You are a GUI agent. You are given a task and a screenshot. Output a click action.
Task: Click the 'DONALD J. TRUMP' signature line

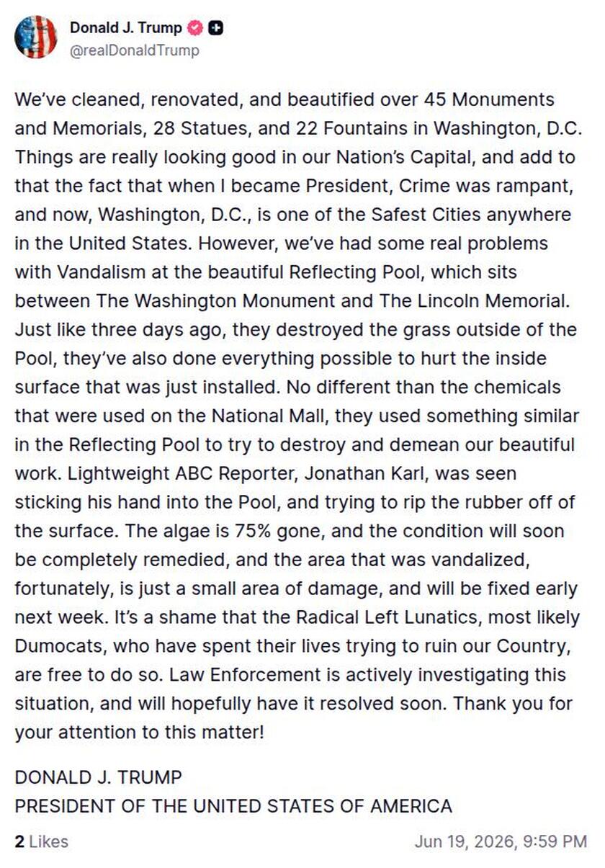pos(98,777)
